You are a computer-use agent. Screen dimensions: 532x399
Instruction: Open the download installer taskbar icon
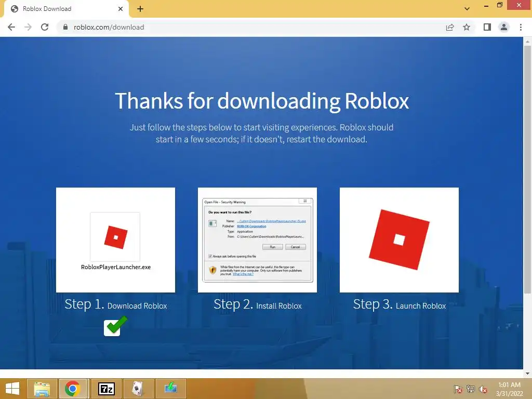click(170, 389)
